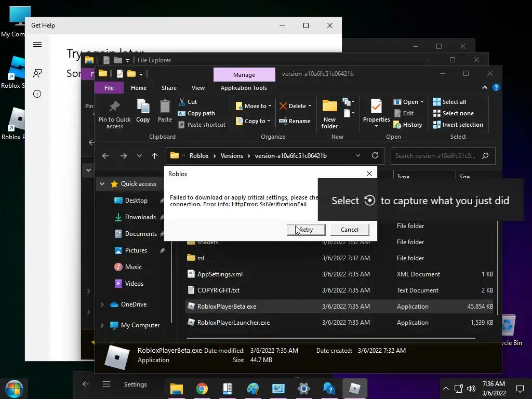Screen dimensions: 532x399
Task: Go forward using the forward arrow
Action: [x=124, y=156]
